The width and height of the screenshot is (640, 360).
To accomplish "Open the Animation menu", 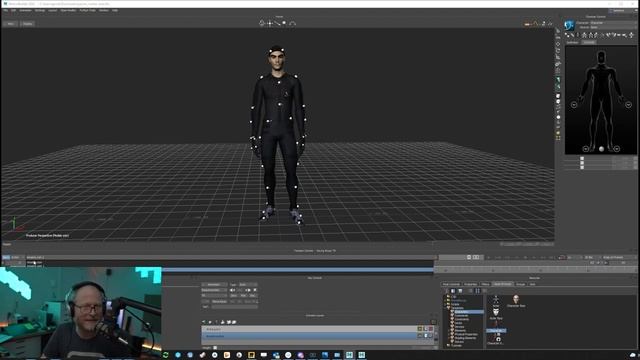I will click(x=25, y=10).
